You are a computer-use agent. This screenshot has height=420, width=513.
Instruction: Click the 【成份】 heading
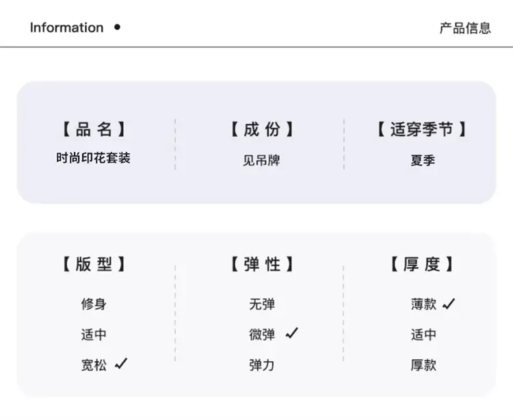262,129
